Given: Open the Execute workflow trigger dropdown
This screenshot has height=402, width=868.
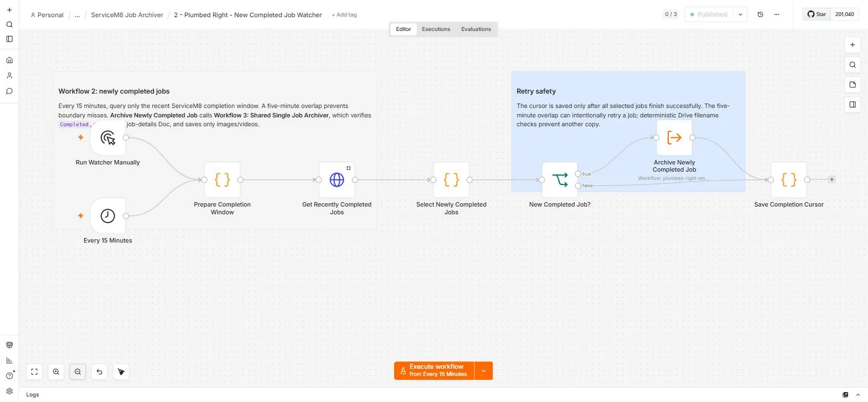Looking at the screenshot, I should click(483, 371).
